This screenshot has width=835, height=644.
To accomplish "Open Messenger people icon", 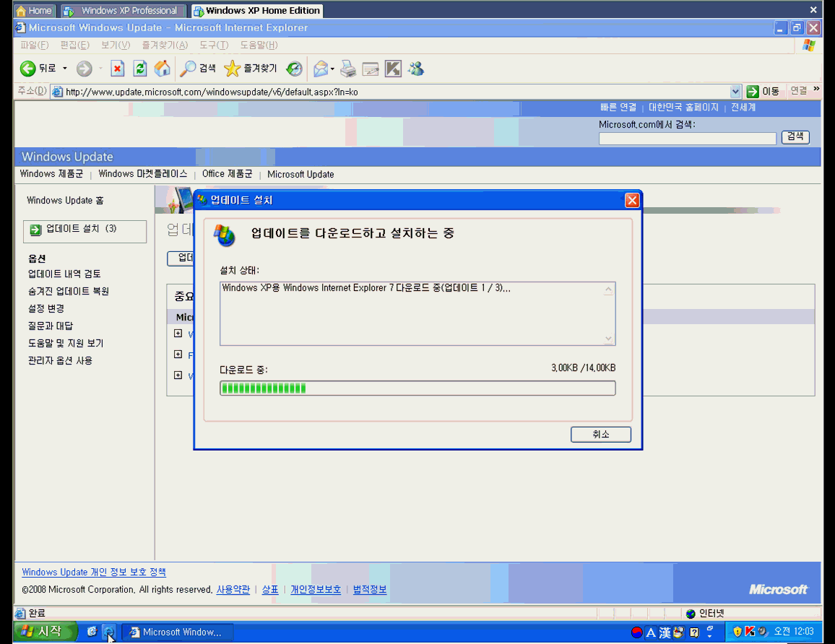I will pyautogui.click(x=416, y=68).
